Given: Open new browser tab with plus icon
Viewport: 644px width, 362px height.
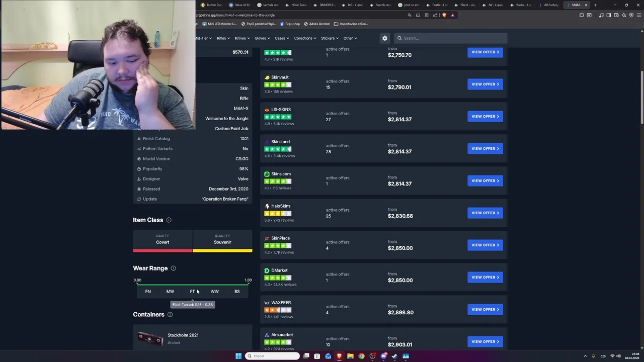Looking at the screenshot, I should tap(595, 5).
